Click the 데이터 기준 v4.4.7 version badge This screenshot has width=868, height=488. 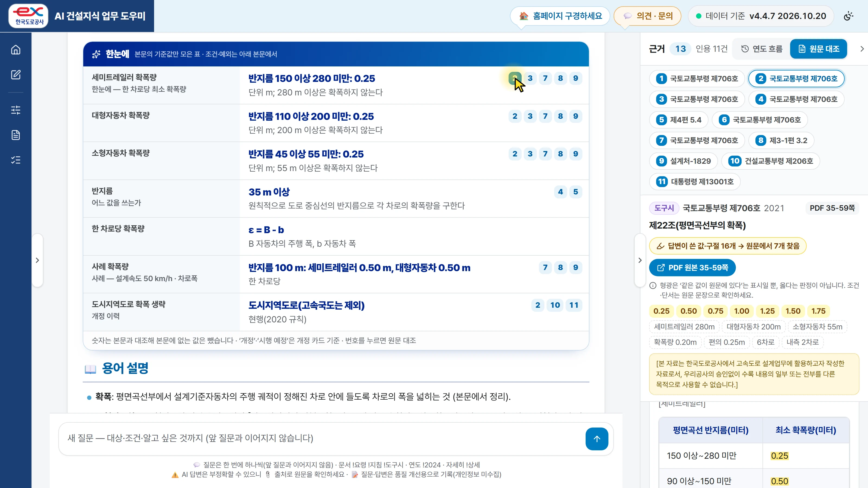[761, 16]
